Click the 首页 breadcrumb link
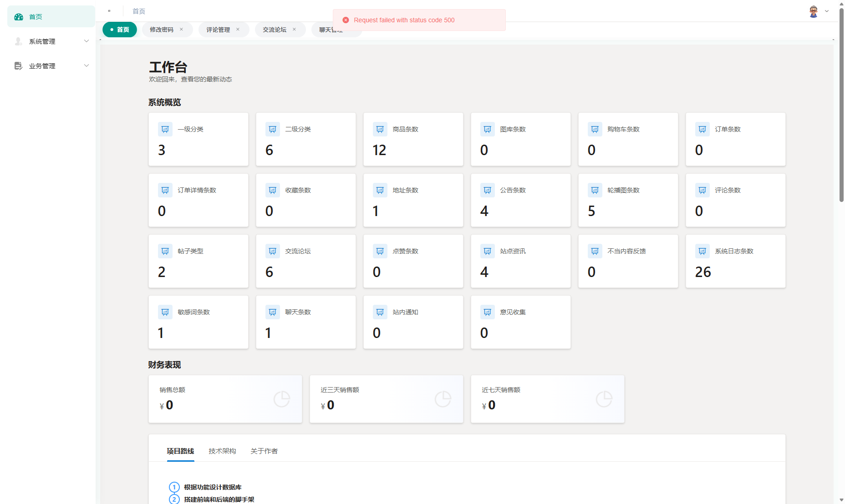This screenshot has height=504, width=845. tap(139, 11)
